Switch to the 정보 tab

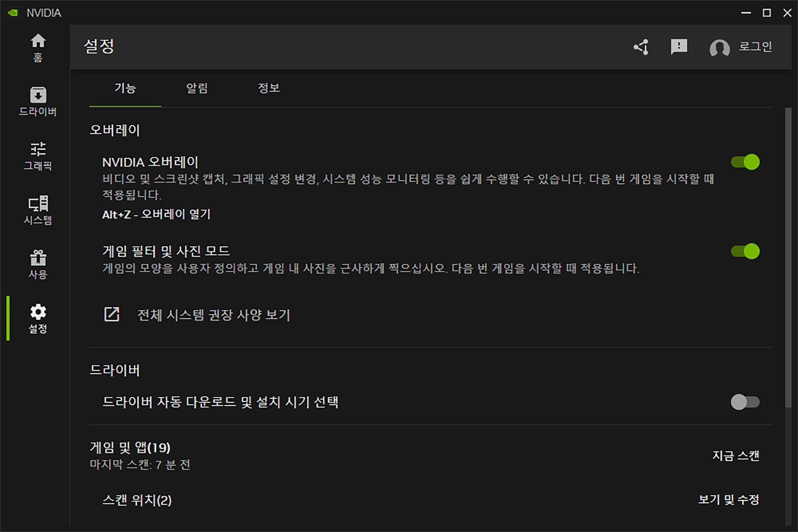pos(269,88)
